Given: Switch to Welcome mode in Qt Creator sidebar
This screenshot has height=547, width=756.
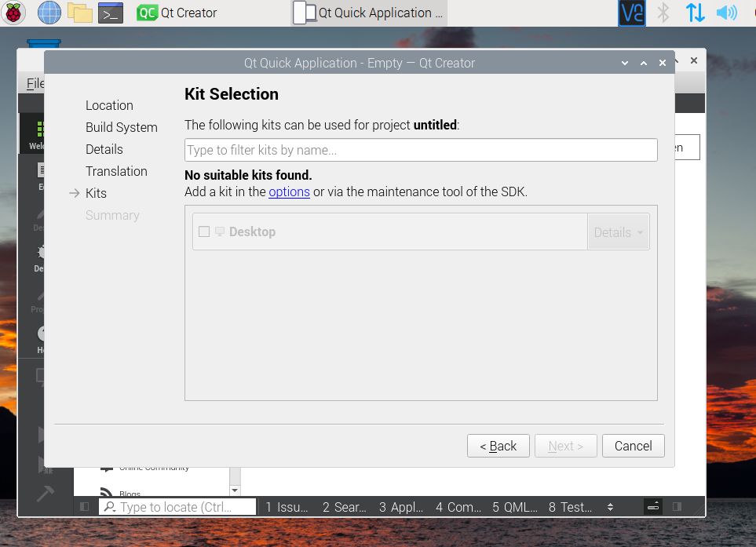Looking at the screenshot, I should pos(32,134).
